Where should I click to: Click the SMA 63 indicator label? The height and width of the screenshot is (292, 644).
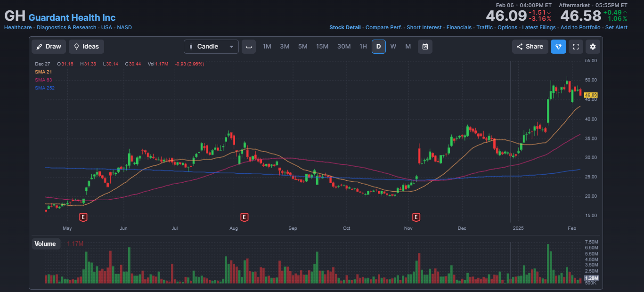[x=43, y=80]
